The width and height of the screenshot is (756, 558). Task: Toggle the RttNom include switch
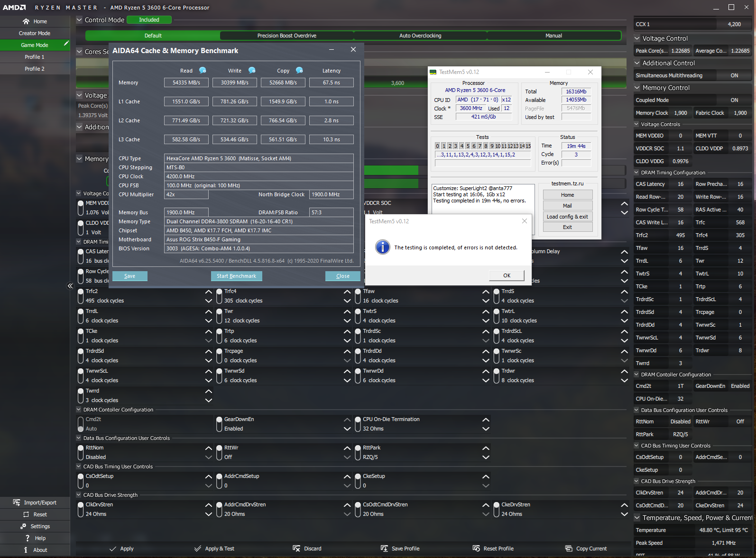point(81,452)
